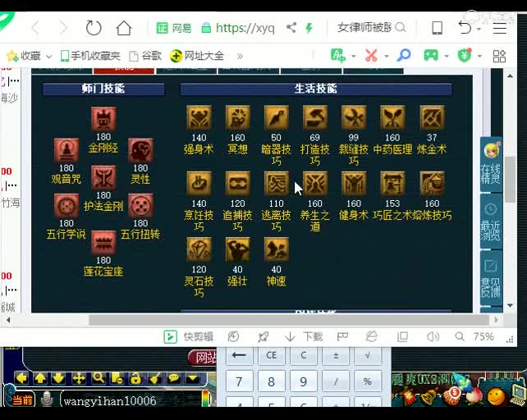
Task: Open the mobile device view icon
Action: [x=437, y=28]
